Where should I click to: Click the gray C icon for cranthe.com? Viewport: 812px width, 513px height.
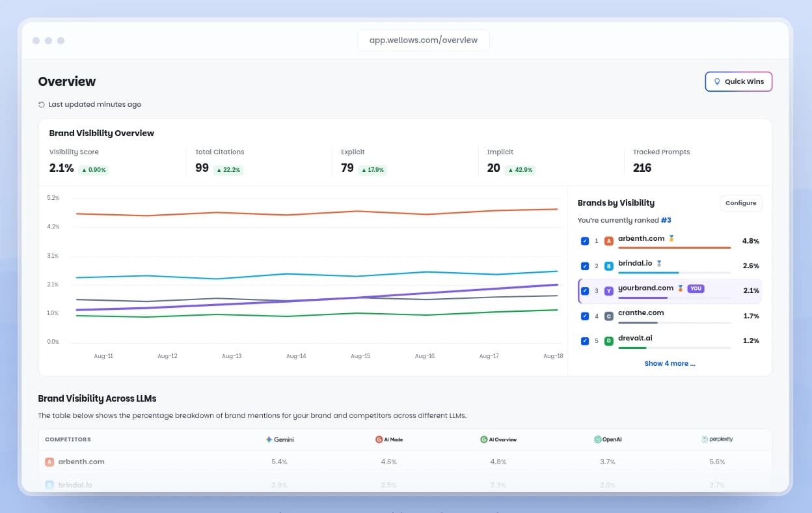click(609, 316)
